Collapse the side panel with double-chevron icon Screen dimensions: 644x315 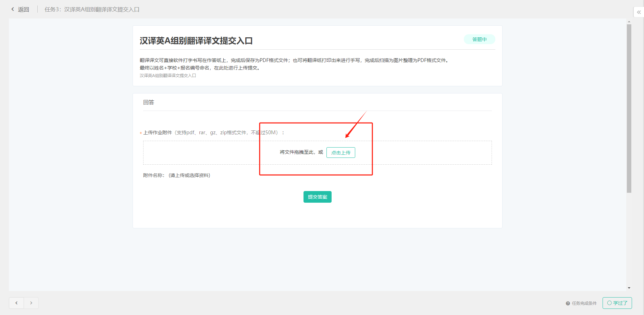tap(639, 12)
